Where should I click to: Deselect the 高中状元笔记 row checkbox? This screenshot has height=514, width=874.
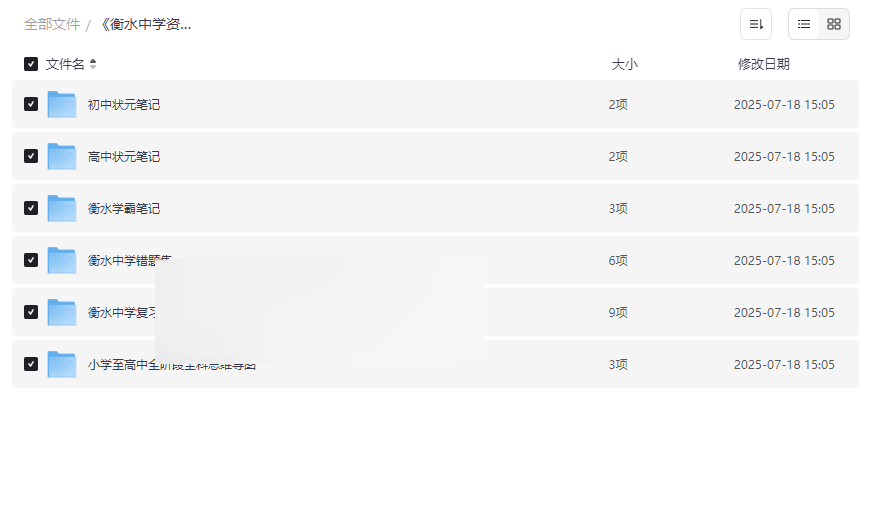pos(31,156)
